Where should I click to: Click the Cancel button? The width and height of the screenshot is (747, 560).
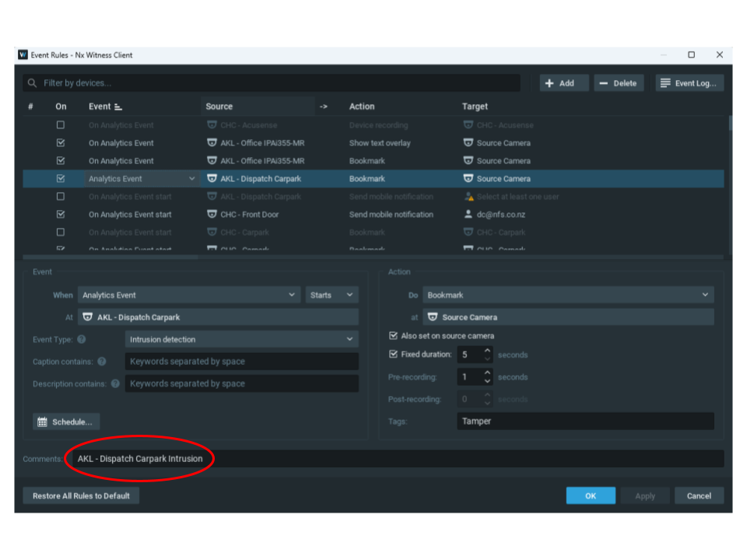(699, 495)
